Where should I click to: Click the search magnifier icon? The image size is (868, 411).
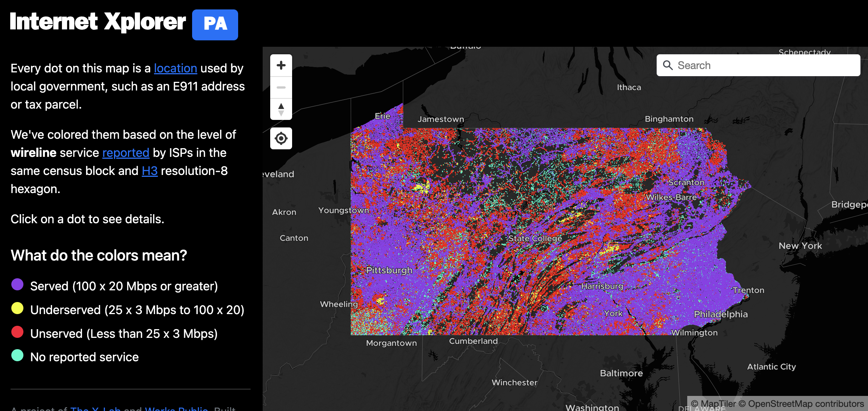coord(668,65)
